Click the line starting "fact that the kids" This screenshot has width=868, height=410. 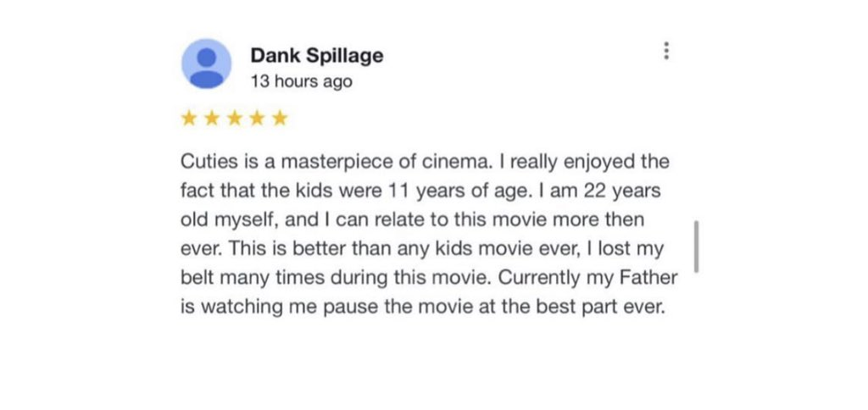[x=420, y=191]
